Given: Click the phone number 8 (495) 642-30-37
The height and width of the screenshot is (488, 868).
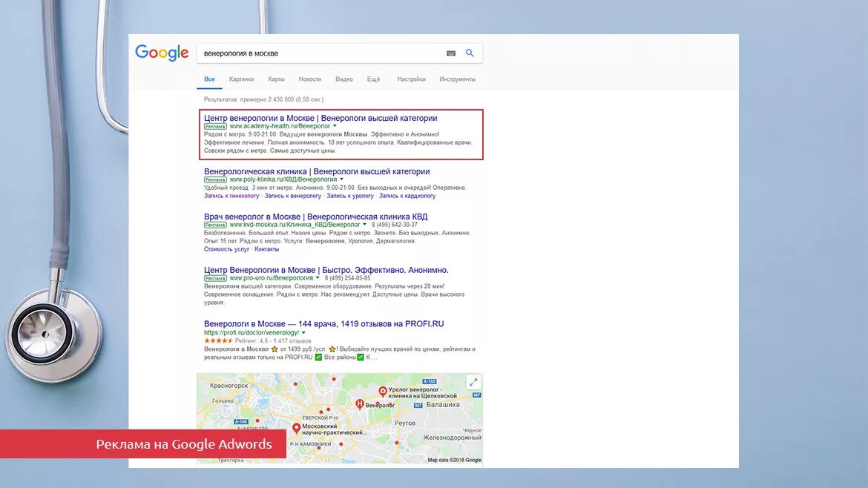Looking at the screenshot, I should click(x=395, y=225).
